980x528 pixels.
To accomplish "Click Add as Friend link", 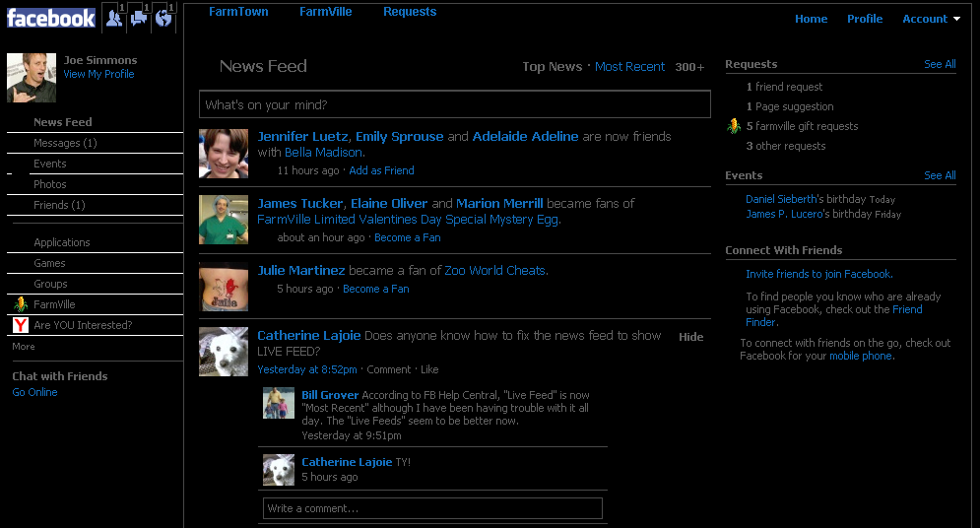I will 381,170.
